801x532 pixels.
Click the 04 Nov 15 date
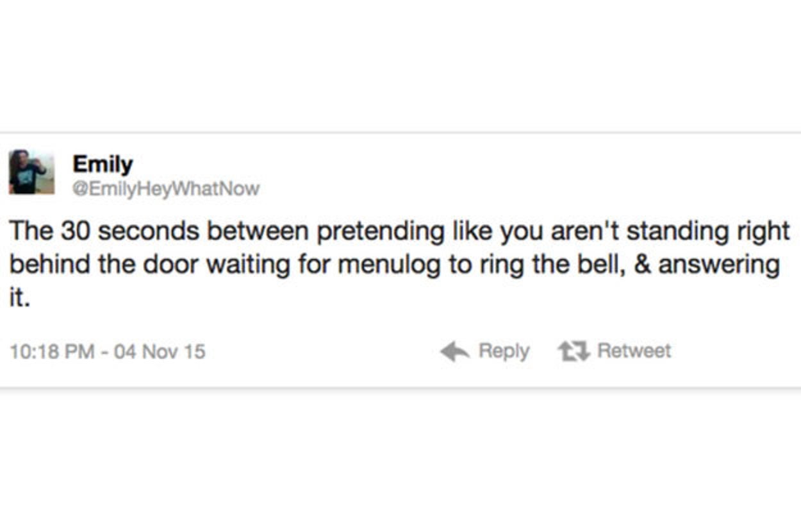160,352
